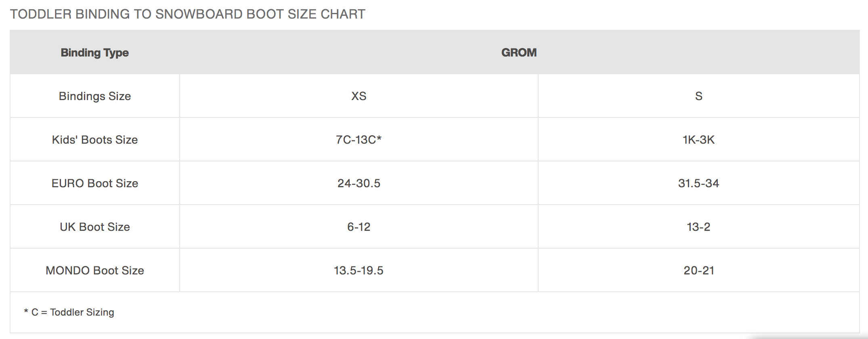Click the 24-30.5 EURO size cell

pyautogui.click(x=359, y=183)
